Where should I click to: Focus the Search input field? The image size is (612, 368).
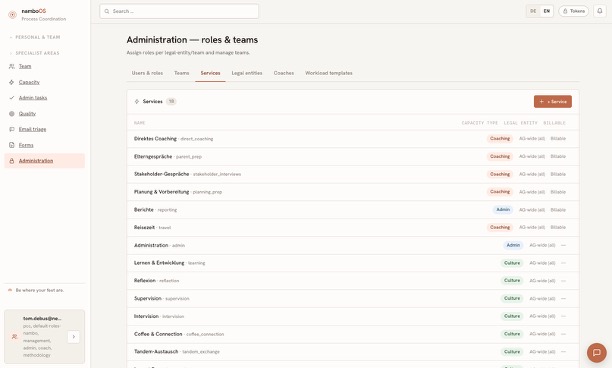click(179, 11)
